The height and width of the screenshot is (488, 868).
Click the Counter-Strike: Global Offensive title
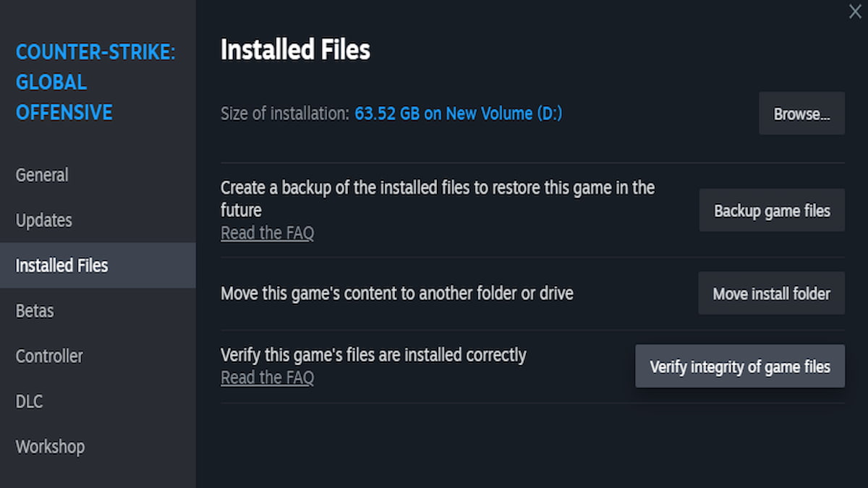pos(95,82)
